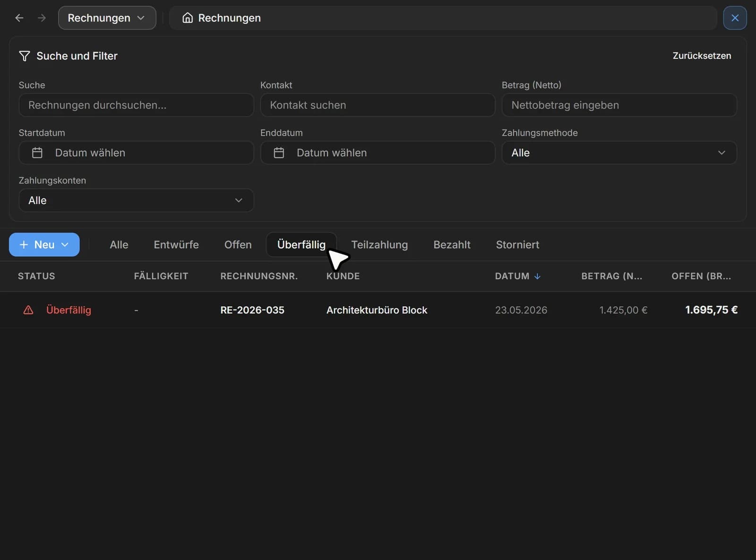
Task: Focus the Kontakt suchen field
Action: 378,105
